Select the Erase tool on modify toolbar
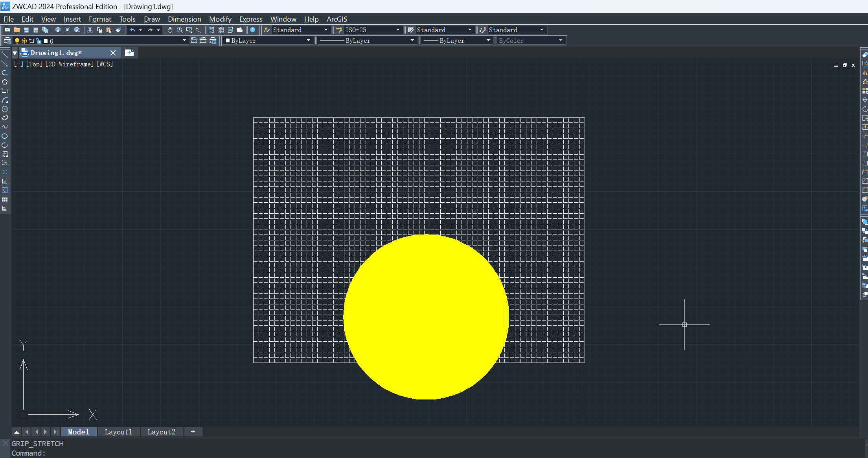Viewport: 868px width, 458px height. (864, 55)
